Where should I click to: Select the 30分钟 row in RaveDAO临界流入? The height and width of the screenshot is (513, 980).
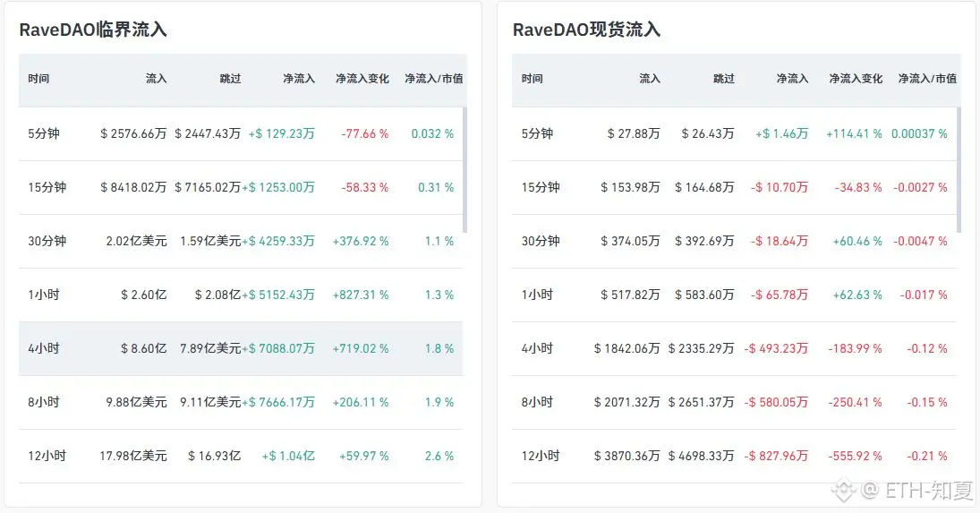[241, 241]
